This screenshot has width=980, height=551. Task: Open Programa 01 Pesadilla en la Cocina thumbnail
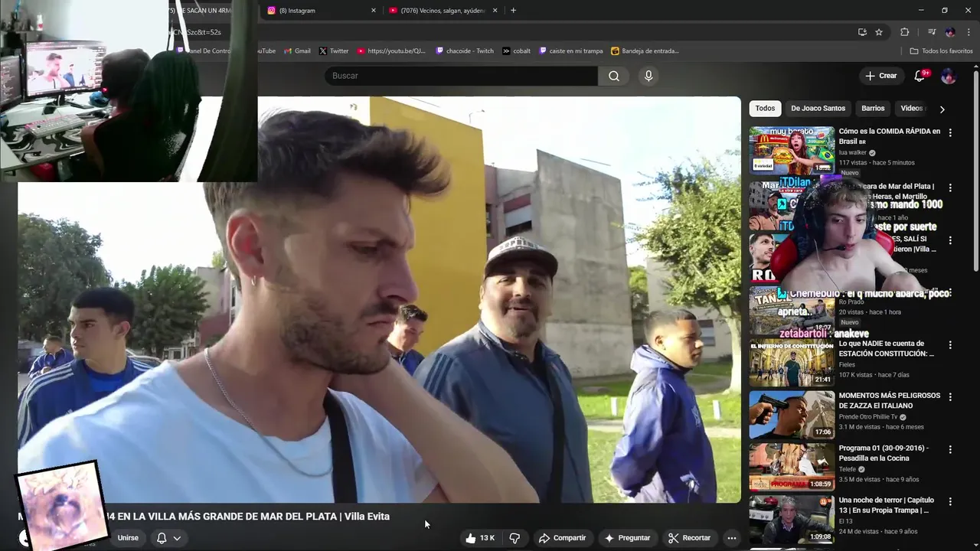[792, 467]
